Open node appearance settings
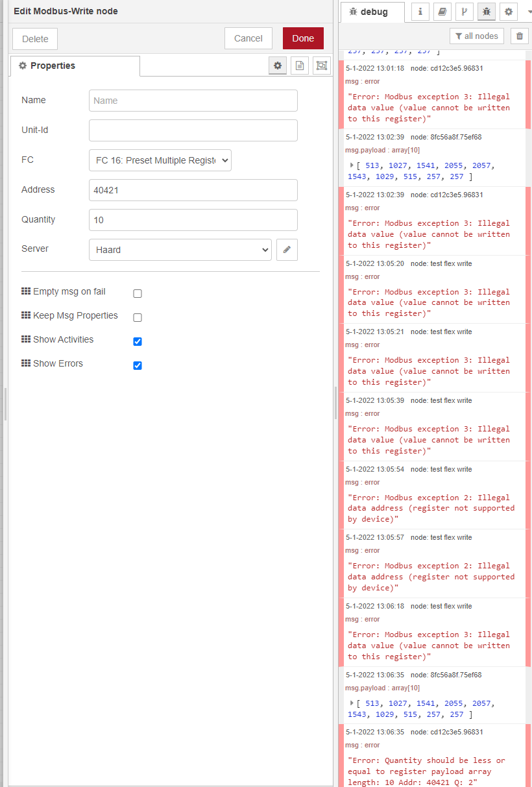 pos(321,65)
